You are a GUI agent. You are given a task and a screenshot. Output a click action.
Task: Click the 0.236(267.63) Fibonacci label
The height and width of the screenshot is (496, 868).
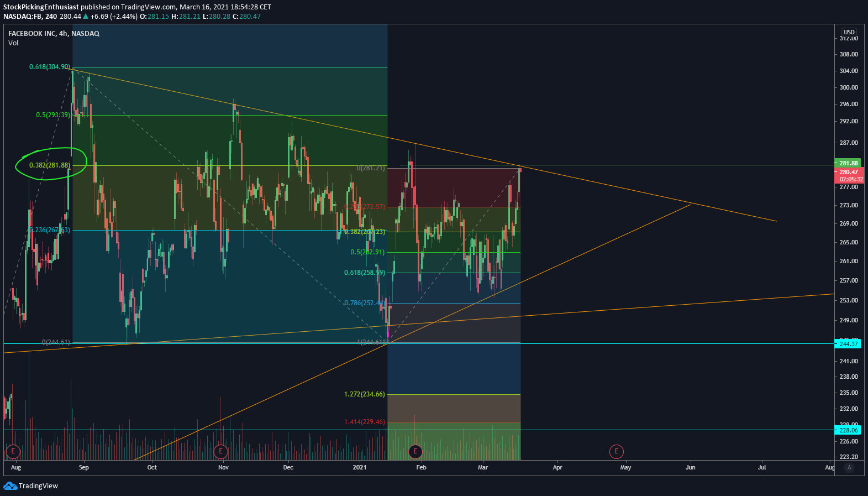click(x=50, y=230)
